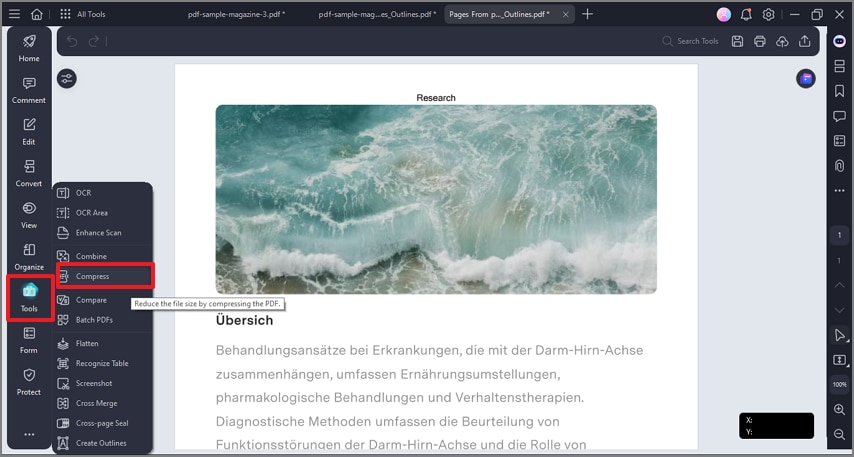This screenshot has width=854, height=457.
Task: Choose OCR from Tools menu
Action: pyautogui.click(x=102, y=193)
